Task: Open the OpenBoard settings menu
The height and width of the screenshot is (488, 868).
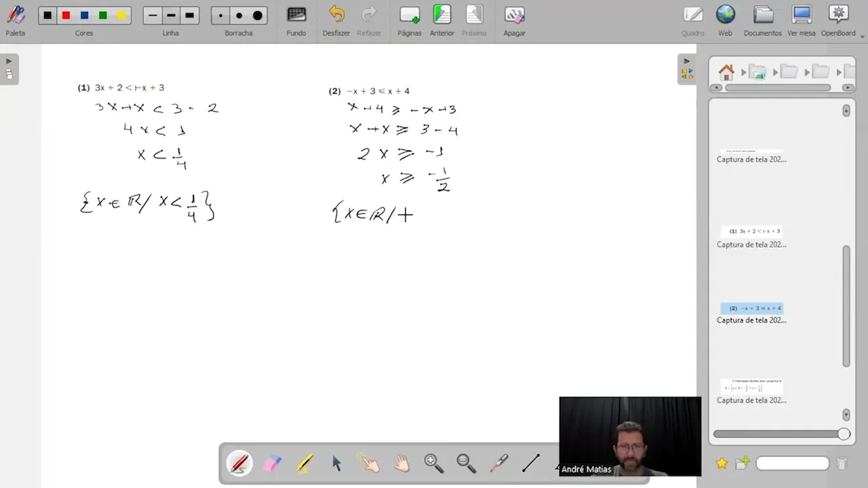Action: pos(839,20)
